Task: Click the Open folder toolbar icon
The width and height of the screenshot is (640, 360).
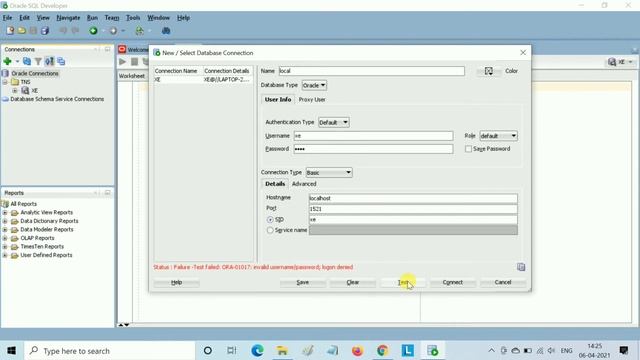Action: (22, 31)
